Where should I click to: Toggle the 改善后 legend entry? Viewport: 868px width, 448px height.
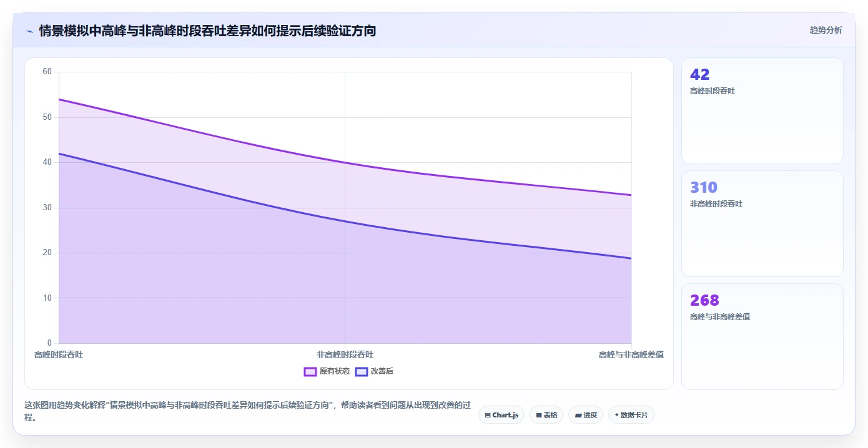pyautogui.click(x=374, y=371)
